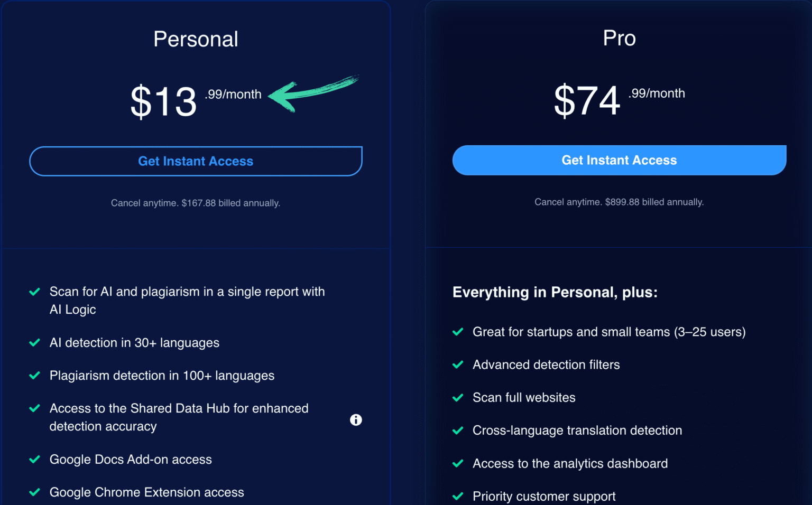This screenshot has height=505, width=812.
Task: Click Get Instant Access on Personal plan
Action: (x=196, y=161)
